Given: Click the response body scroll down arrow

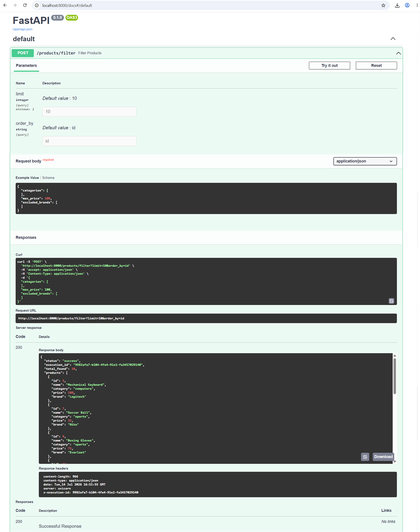Looking at the screenshot, I should tap(395, 462).
